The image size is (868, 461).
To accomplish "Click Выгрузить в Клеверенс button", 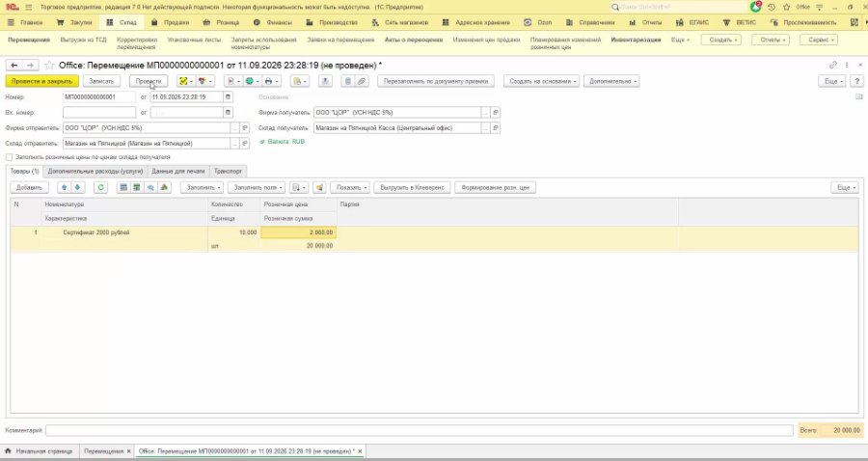I will pyautogui.click(x=413, y=188).
